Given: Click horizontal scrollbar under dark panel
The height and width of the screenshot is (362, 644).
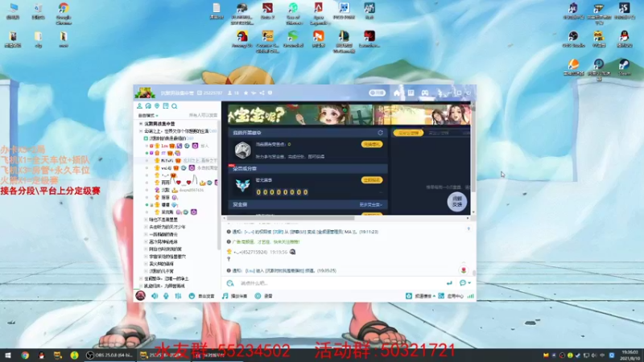Looking at the screenshot, I should (x=290, y=218).
